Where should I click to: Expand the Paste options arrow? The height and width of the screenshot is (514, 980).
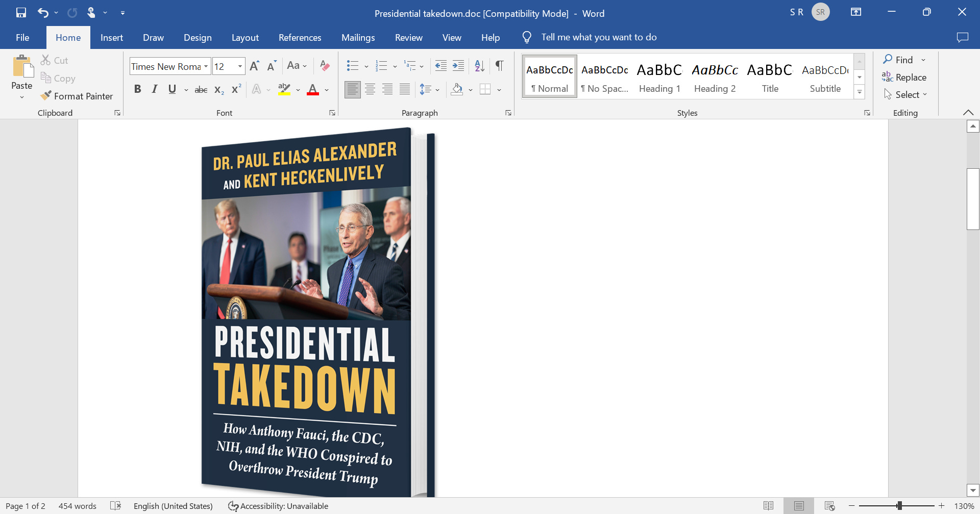(22, 97)
